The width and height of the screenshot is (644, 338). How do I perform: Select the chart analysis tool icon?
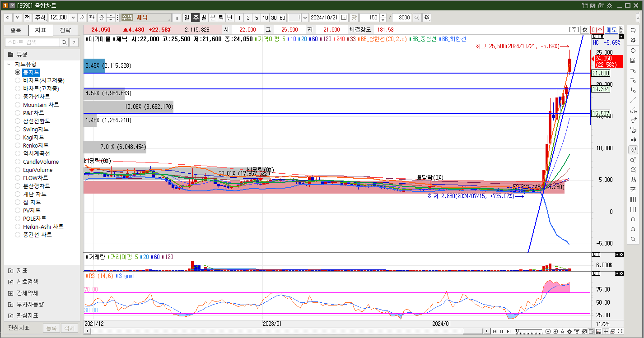pos(633,60)
